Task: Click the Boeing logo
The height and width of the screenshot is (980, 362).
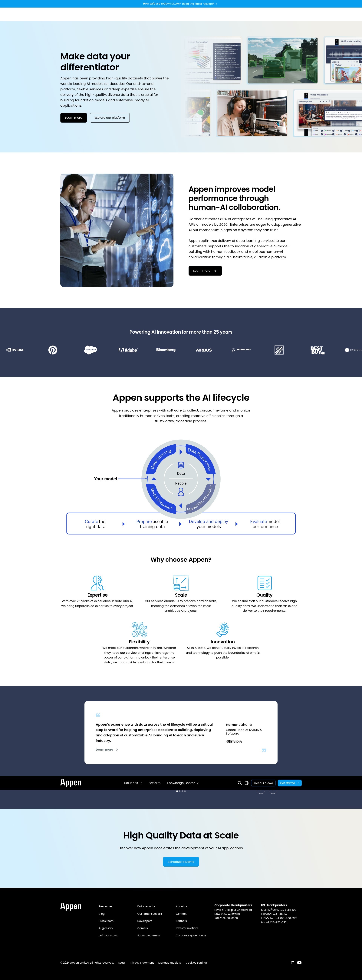Action: [x=242, y=350]
